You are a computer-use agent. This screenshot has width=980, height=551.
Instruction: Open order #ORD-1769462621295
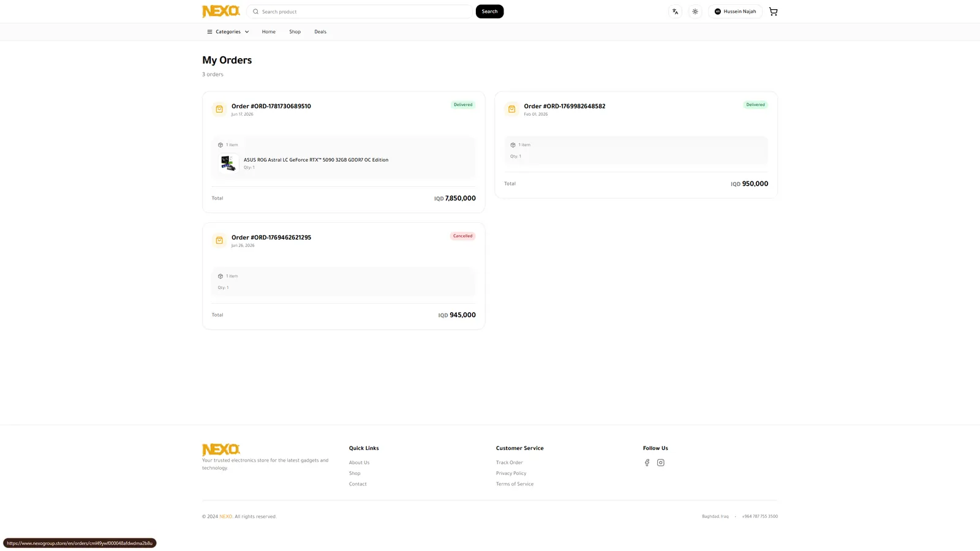coord(271,238)
